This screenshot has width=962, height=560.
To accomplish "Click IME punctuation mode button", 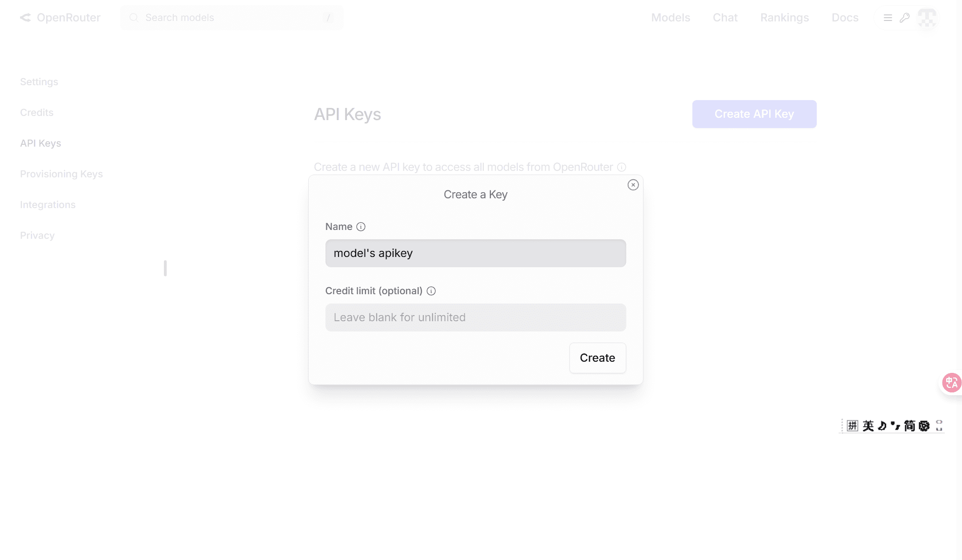I will click(895, 426).
